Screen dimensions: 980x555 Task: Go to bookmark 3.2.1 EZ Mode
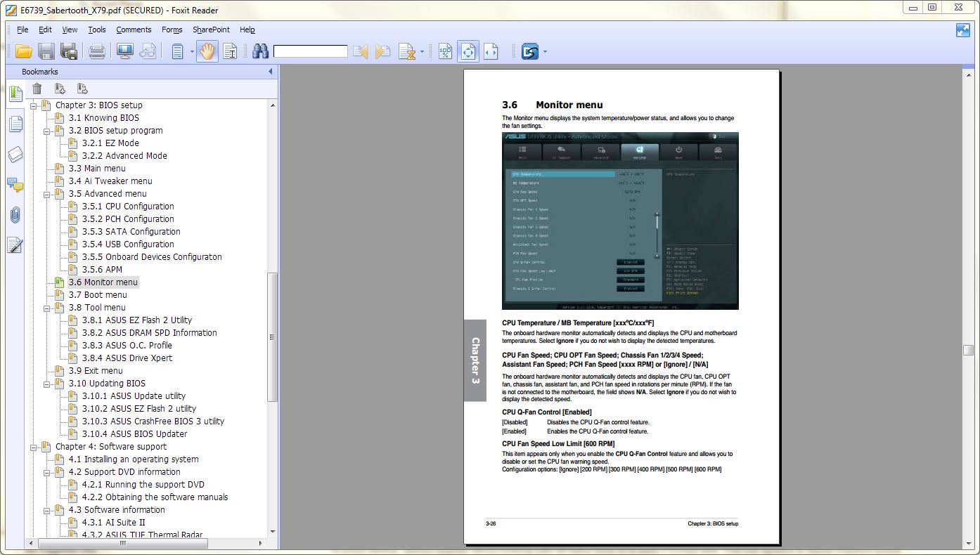110,143
